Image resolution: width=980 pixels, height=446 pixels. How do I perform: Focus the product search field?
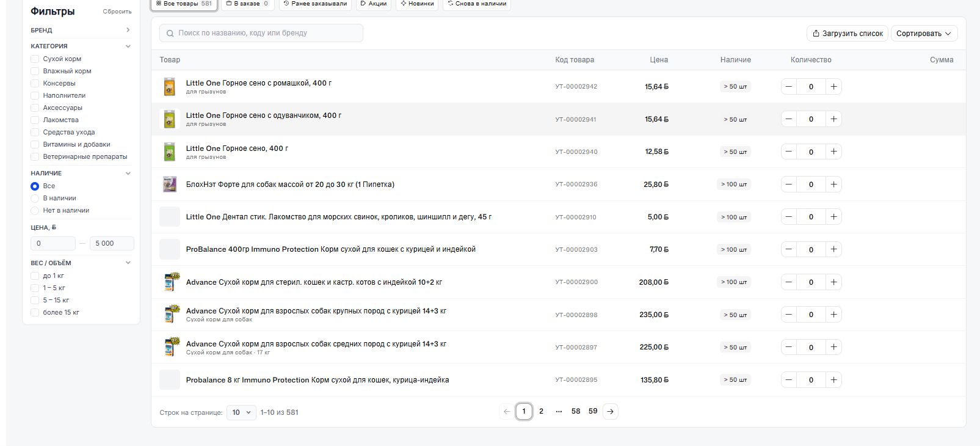tap(261, 33)
